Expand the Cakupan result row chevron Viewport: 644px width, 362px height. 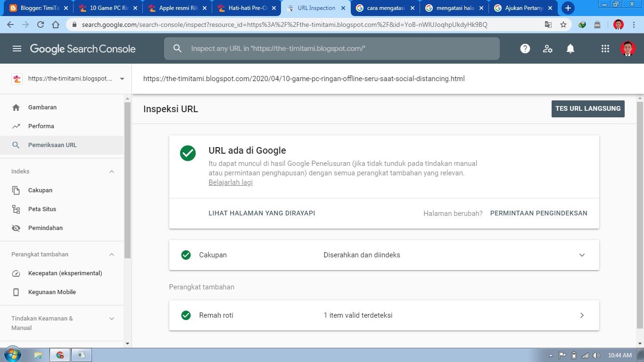point(582,255)
